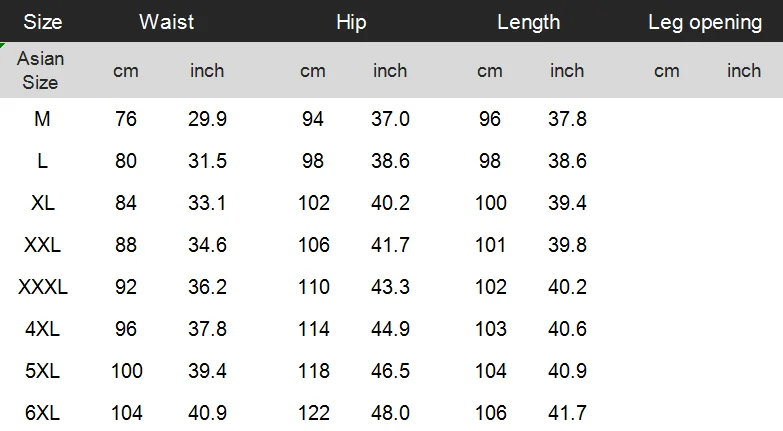This screenshot has width=783, height=431.
Task: Select Leg opening inch subheader
Action: (744, 70)
